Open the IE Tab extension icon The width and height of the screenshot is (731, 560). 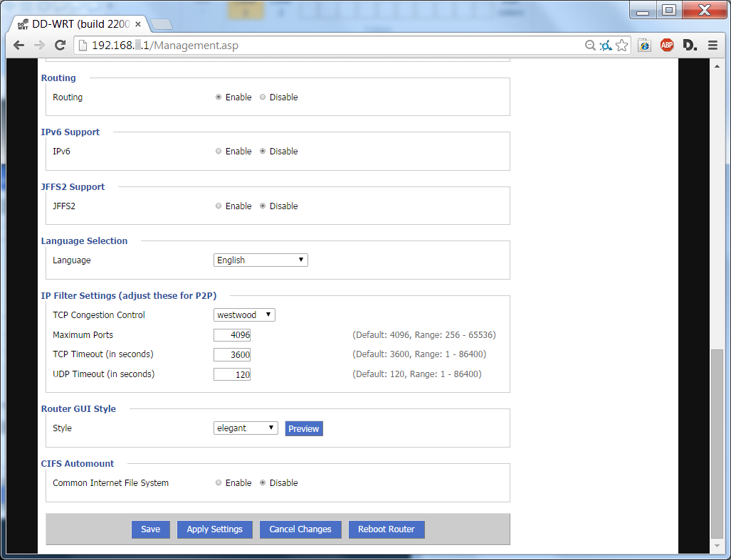[644, 46]
